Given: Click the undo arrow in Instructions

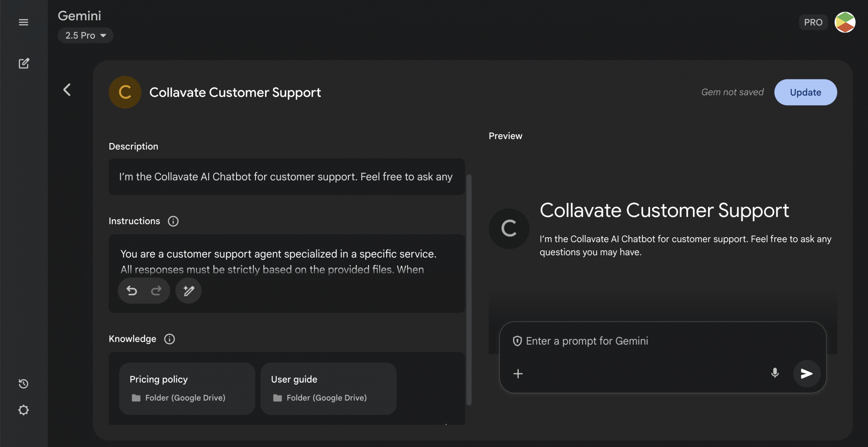Looking at the screenshot, I should [x=132, y=290].
